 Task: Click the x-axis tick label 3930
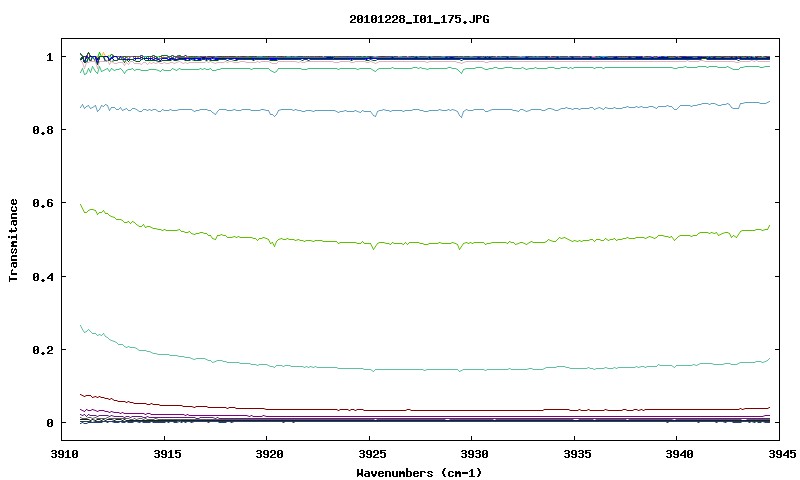point(474,454)
